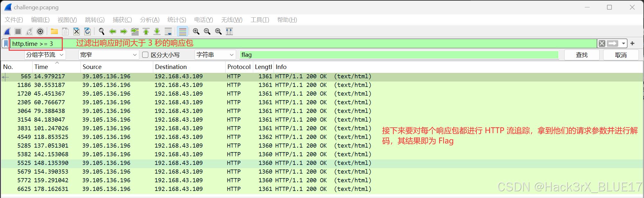The image size is (644, 198).
Task: Click the http.time display filter field
Action: coord(303,43)
